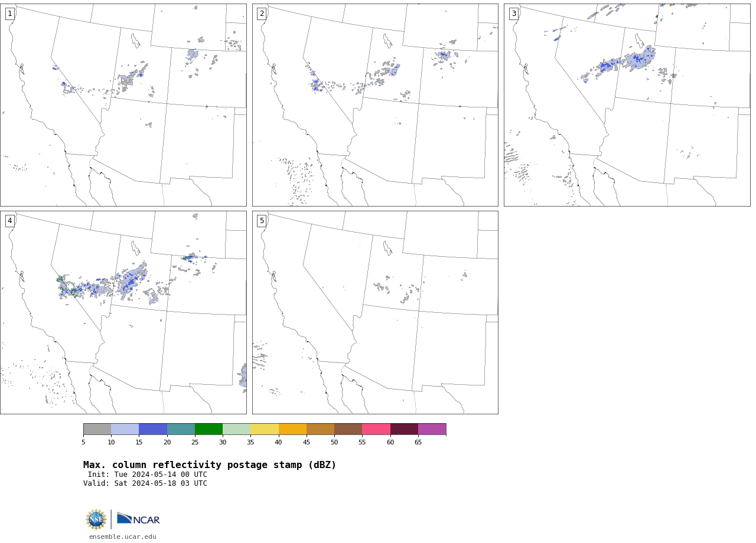Click the dark green 25-30 dBZ swatch
This screenshot has height=543, width=756.
click(208, 429)
